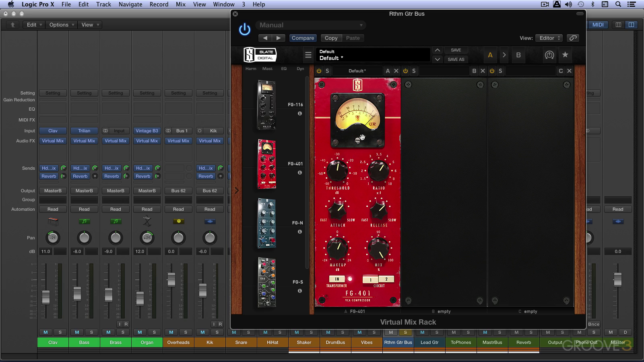Select preset down arrow in rack header
644x362 pixels.
point(437,59)
